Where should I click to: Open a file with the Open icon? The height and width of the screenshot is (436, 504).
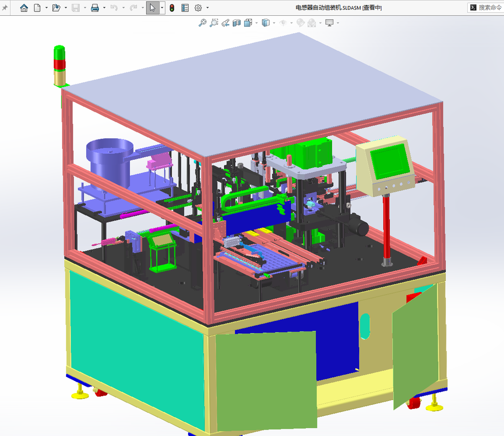coord(56,8)
